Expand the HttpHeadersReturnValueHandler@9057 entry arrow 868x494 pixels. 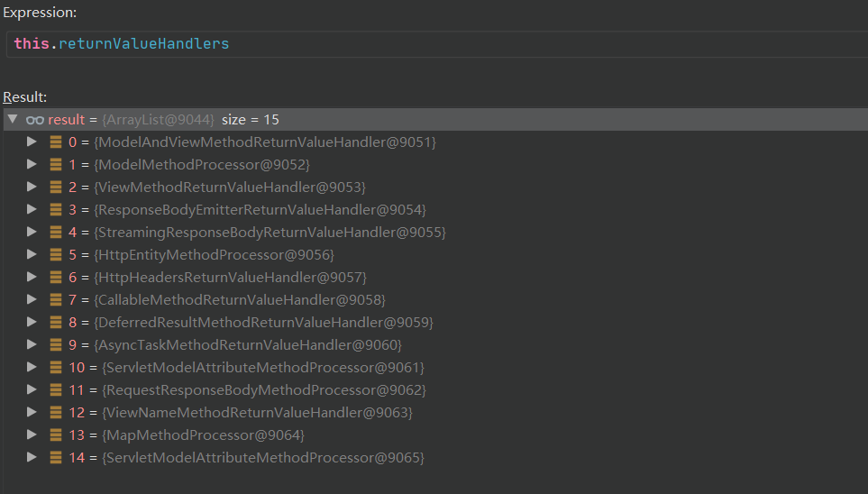[x=32, y=278]
